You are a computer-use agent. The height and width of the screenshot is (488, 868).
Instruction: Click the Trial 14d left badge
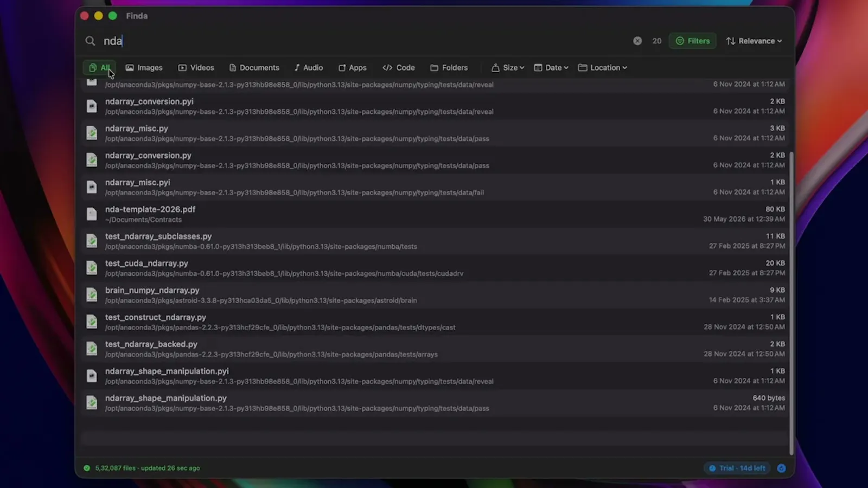(737, 468)
